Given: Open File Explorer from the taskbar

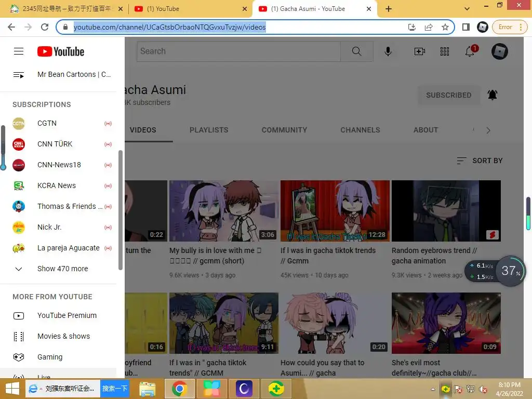Looking at the screenshot, I should (x=148, y=389).
